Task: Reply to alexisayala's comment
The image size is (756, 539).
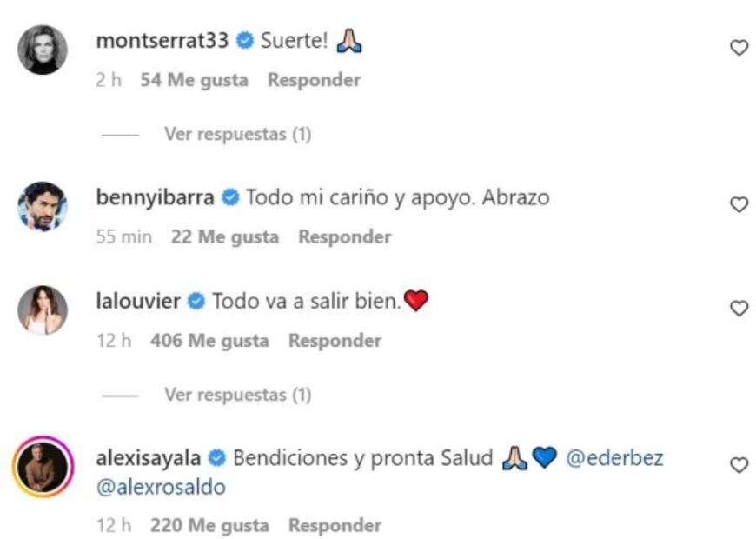Action: tap(335, 526)
